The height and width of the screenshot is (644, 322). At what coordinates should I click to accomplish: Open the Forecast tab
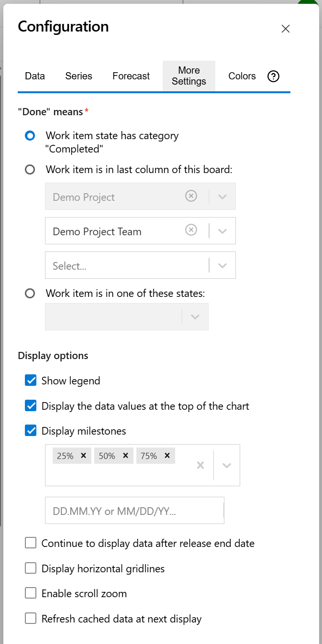(x=131, y=76)
